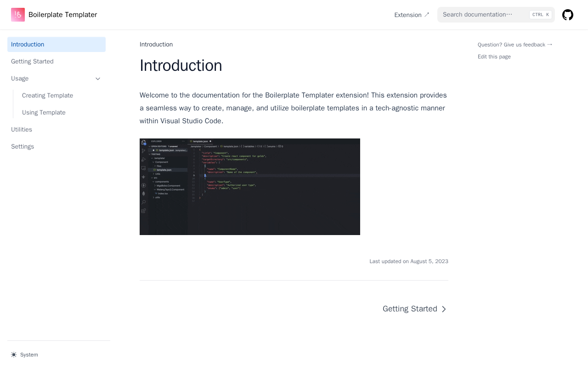Viewport: 588px width, 368px height.
Task: Click the Give us feedback link
Action: (x=514, y=45)
